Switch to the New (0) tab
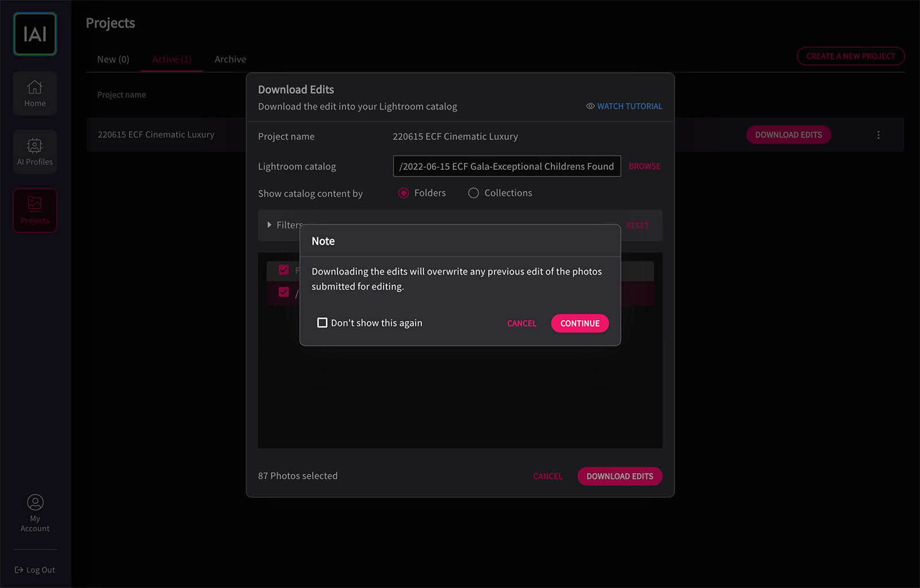This screenshot has width=920, height=588. point(113,59)
